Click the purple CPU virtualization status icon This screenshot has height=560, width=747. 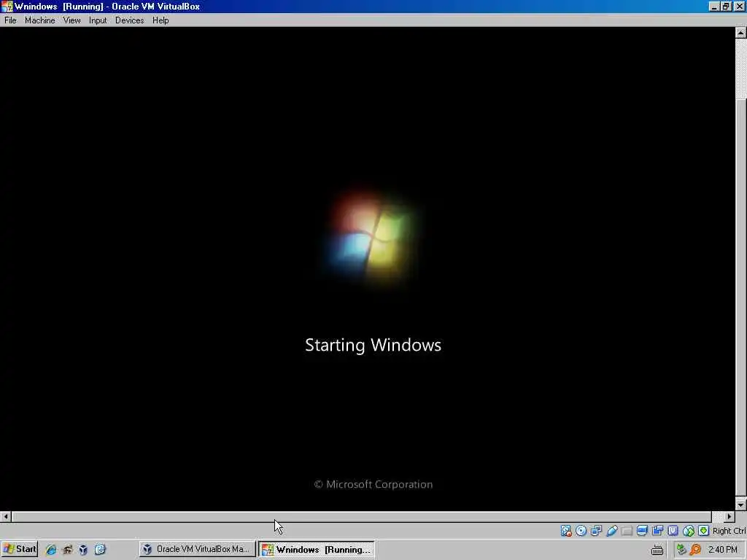pyautogui.click(x=673, y=531)
